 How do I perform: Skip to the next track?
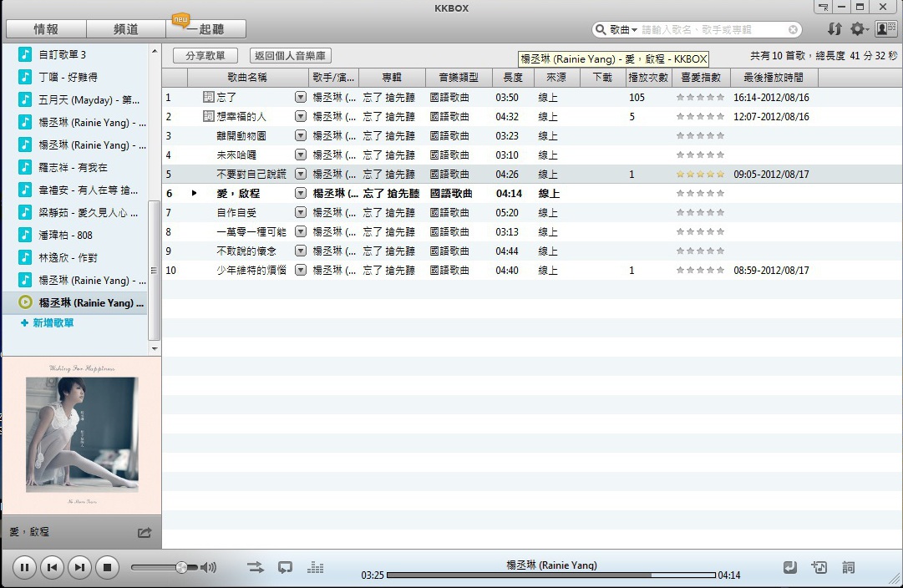coord(79,567)
